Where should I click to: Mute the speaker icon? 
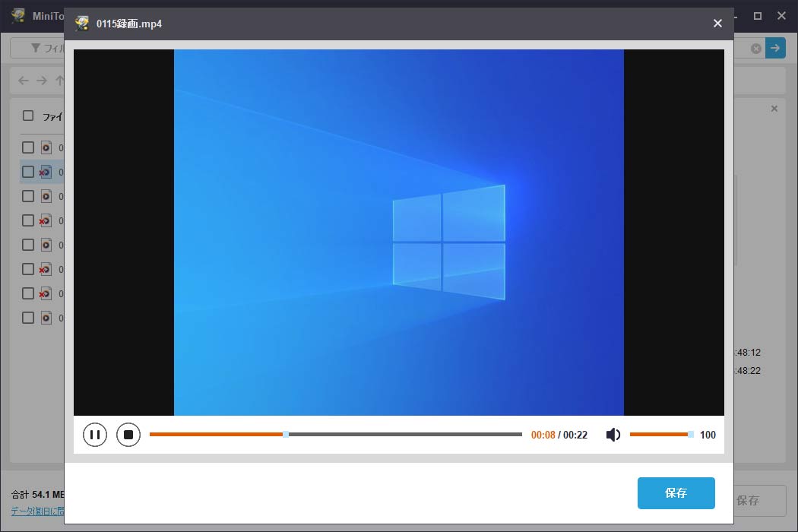tap(613, 435)
